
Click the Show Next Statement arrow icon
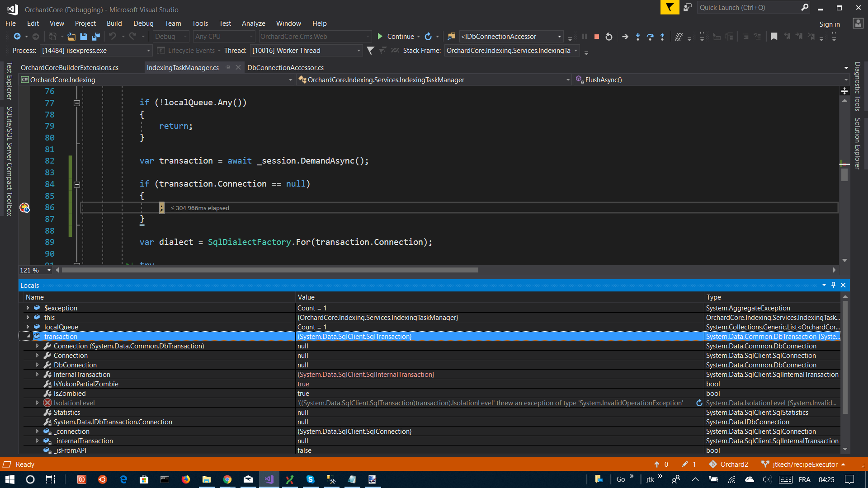point(625,37)
